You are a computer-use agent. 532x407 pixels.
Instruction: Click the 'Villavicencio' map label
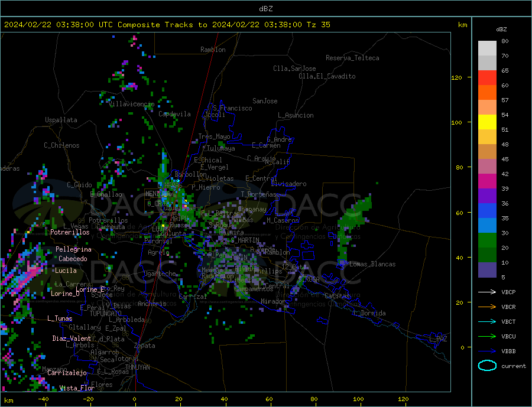(132, 104)
